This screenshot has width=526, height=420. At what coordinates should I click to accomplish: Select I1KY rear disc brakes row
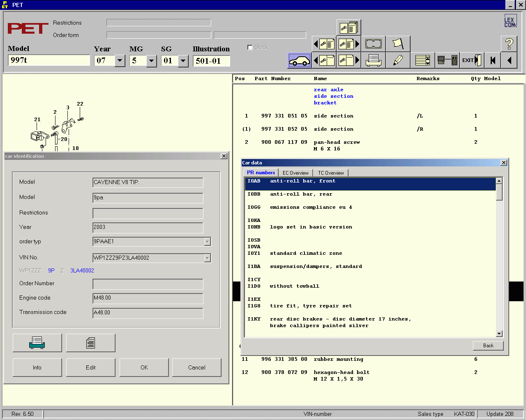[x=370, y=322]
